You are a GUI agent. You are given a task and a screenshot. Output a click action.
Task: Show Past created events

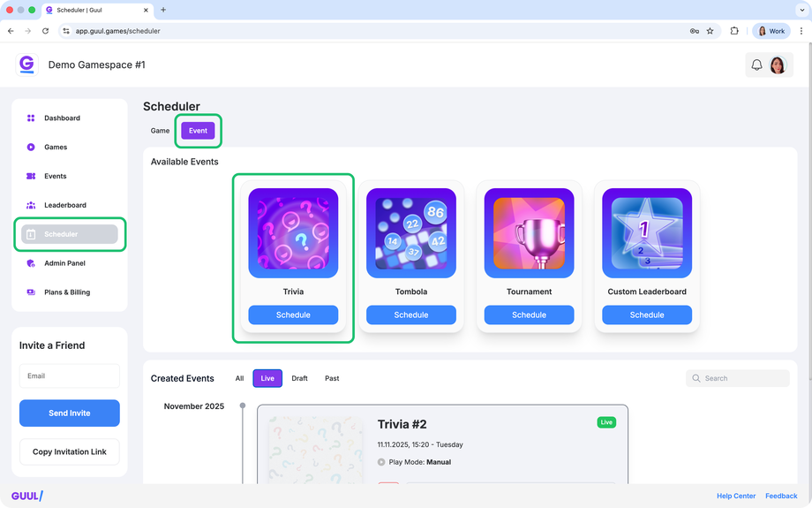332,378
